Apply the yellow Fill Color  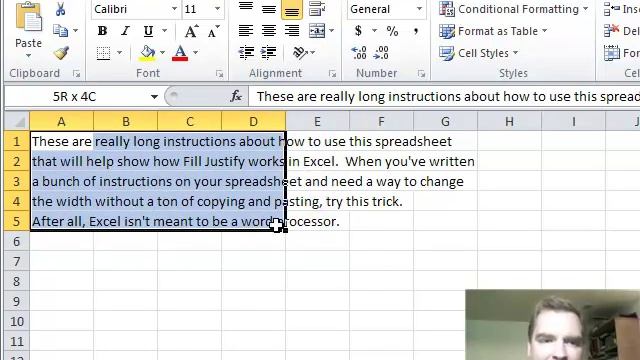[x=147, y=53]
